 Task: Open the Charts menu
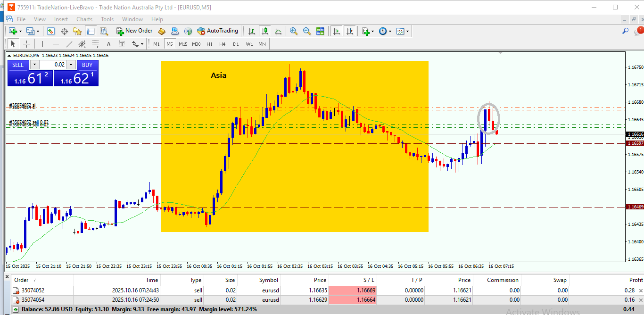[84, 19]
